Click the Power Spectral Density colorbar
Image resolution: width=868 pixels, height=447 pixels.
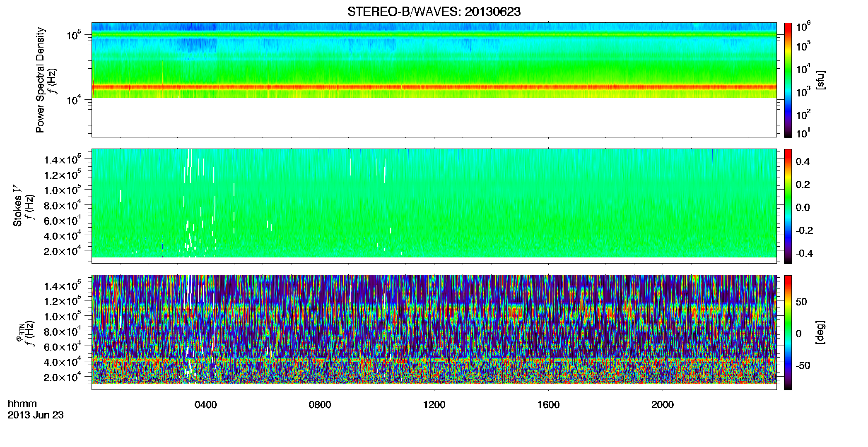(788, 80)
